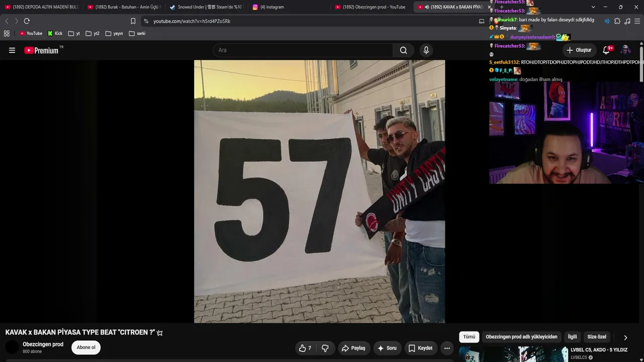Switch to Snowed Under Steam tab
The height and width of the screenshot is (362, 644).
click(x=206, y=7)
